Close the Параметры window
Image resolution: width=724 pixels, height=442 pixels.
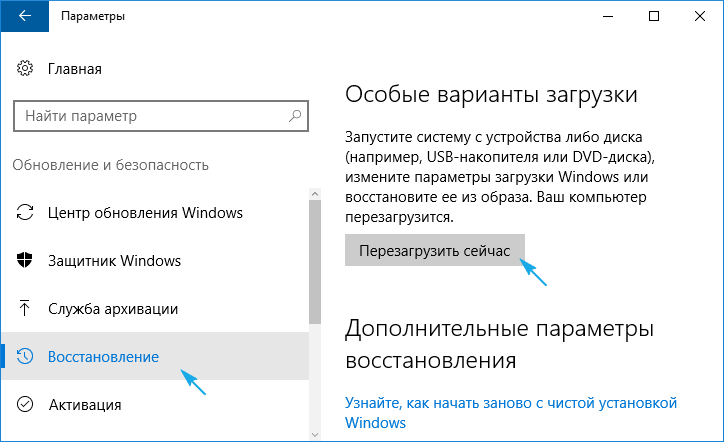click(699, 16)
